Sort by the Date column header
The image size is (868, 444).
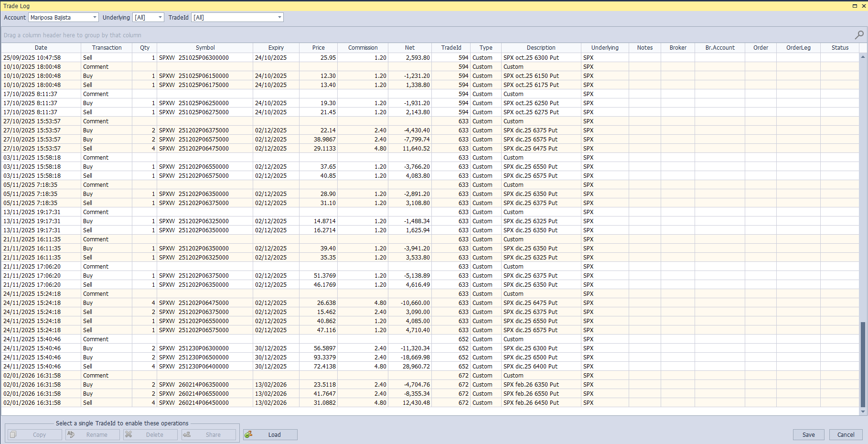click(41, 48)
